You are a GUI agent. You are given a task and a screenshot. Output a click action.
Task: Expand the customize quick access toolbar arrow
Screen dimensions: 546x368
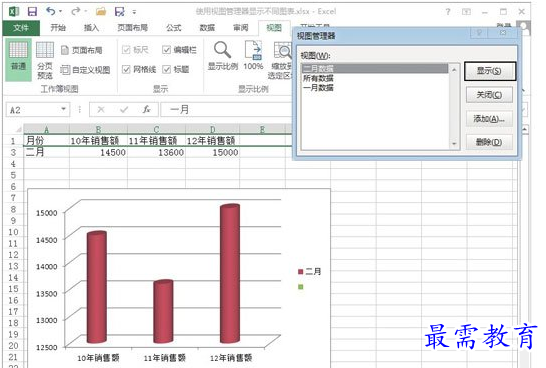point(134,12)
